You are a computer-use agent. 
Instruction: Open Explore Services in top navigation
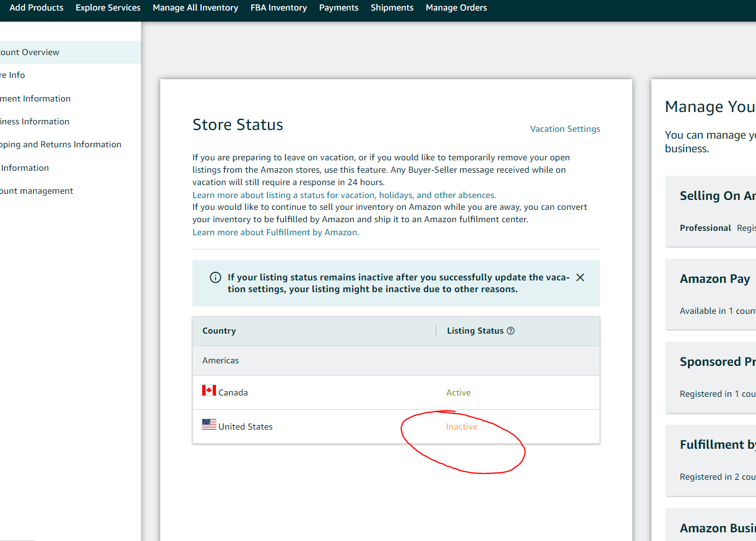pyautogui.click(x=108, y=7)
